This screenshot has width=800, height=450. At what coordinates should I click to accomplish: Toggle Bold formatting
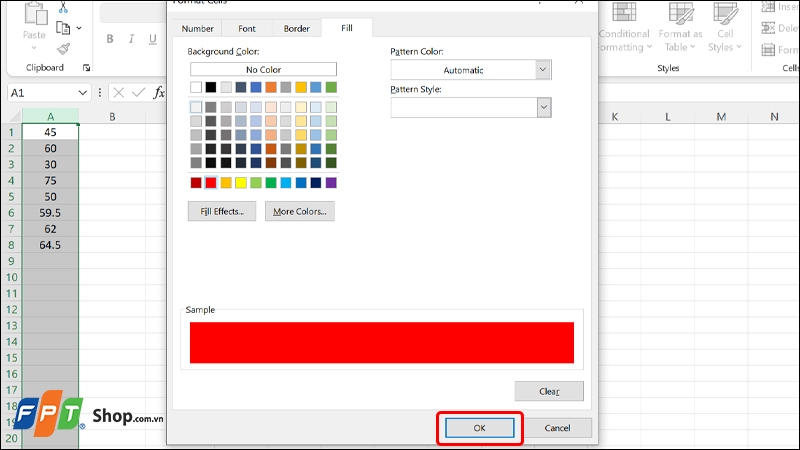tap(110, 39)
